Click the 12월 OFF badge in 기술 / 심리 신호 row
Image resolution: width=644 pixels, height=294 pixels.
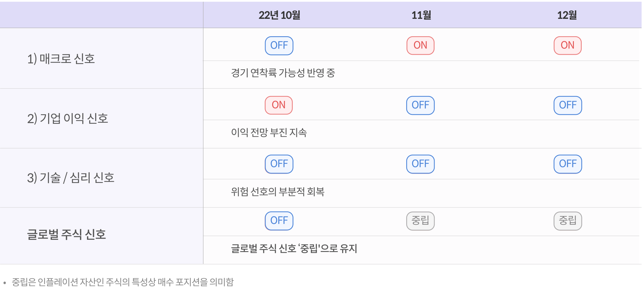click(x=567, y=164)
